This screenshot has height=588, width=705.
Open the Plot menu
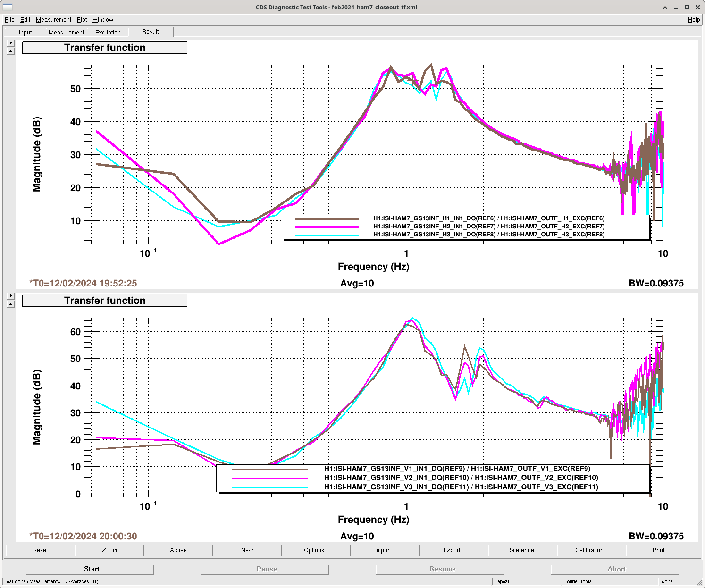[x=82, y=20]
